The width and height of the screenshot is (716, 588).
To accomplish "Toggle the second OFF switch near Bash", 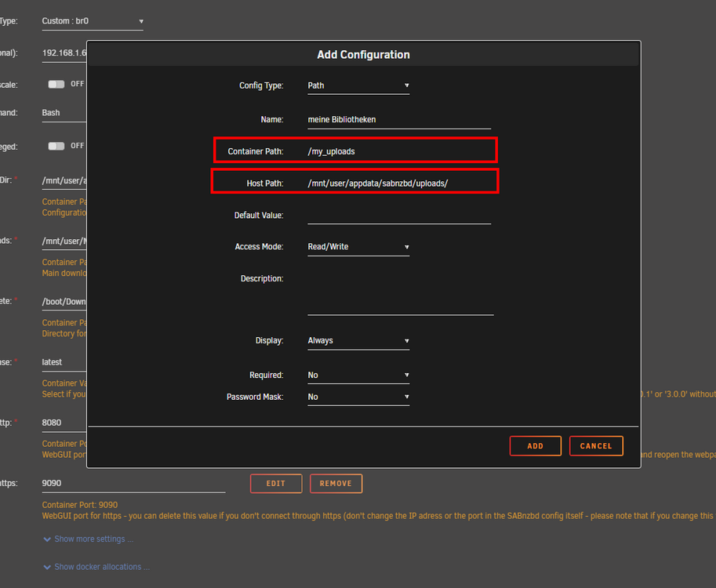I will 56,146.
